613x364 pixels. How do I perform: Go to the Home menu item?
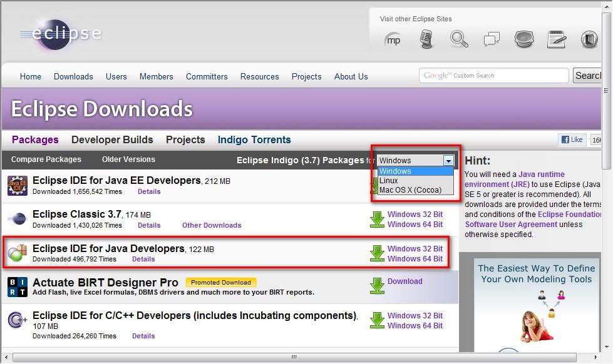pos(31,76)
